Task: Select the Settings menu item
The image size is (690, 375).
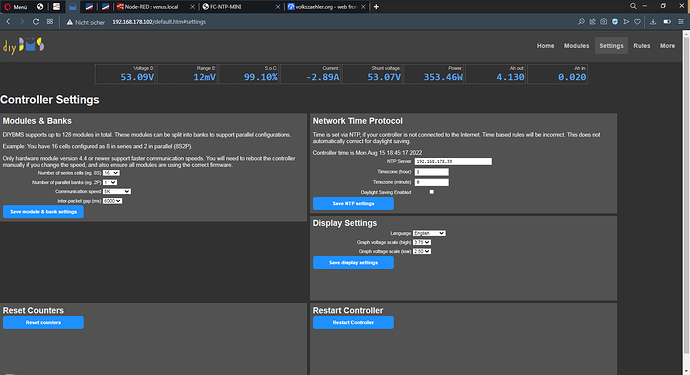Action: pos(611,46)
